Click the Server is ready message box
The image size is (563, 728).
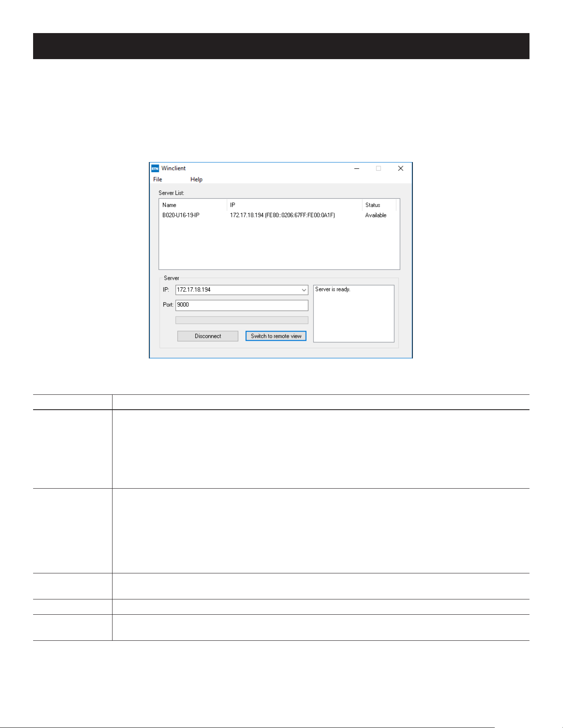click(354, 313)
